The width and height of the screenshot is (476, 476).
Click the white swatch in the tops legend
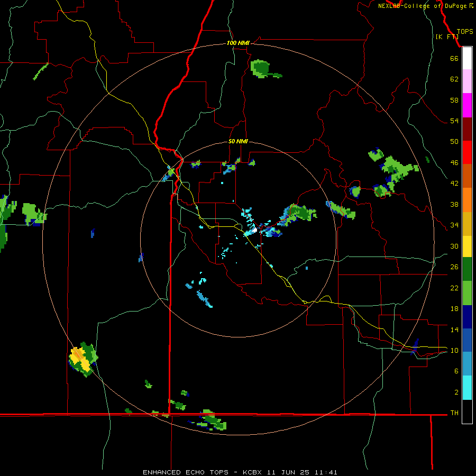point(467,58)
